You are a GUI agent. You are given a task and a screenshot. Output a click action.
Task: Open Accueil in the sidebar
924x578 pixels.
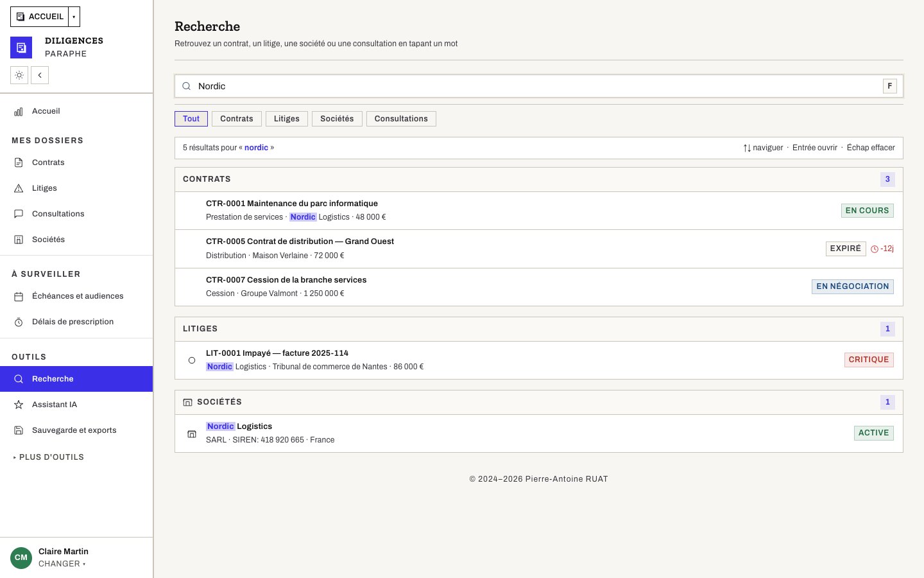(76, 111)
